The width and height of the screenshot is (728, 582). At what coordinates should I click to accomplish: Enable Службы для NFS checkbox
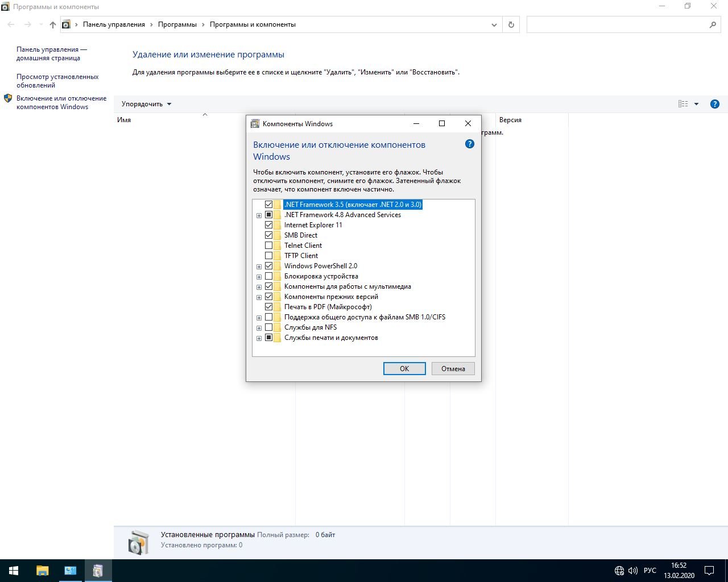tap(268, 327)
